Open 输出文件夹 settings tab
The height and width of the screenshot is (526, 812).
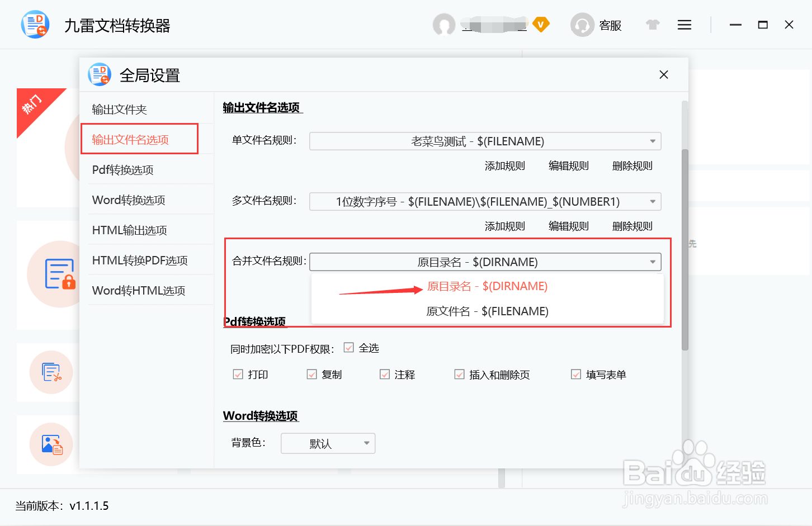(x=151, y=110)
